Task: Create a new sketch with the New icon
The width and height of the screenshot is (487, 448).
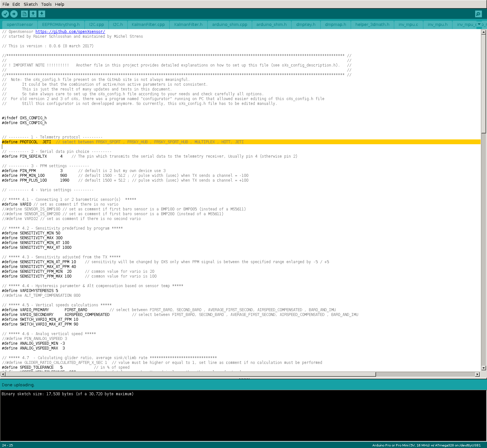Action: coord(24,14)
